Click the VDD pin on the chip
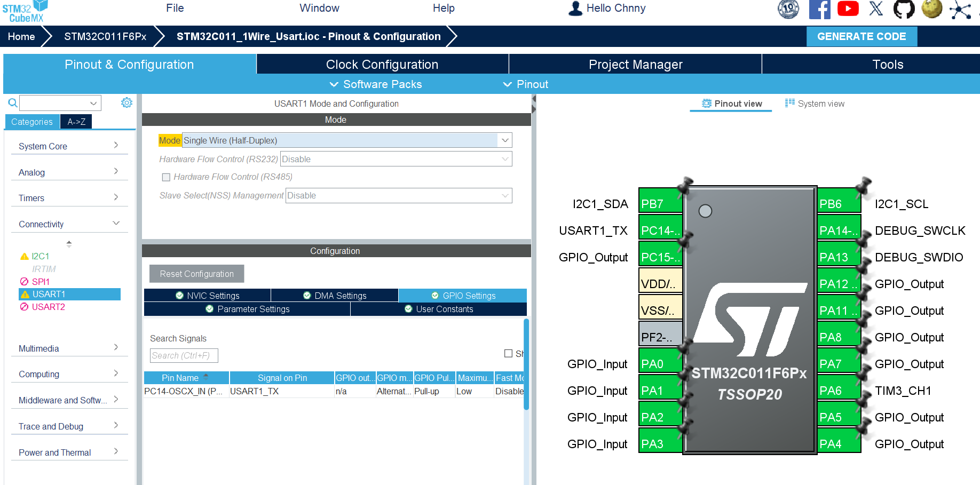Screen dimensions: 980x485 pyautogui.click(x=660, y=281)
